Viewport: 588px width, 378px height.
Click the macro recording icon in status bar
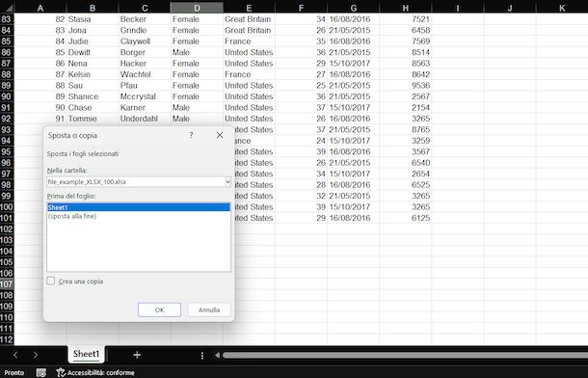(41, 372)
